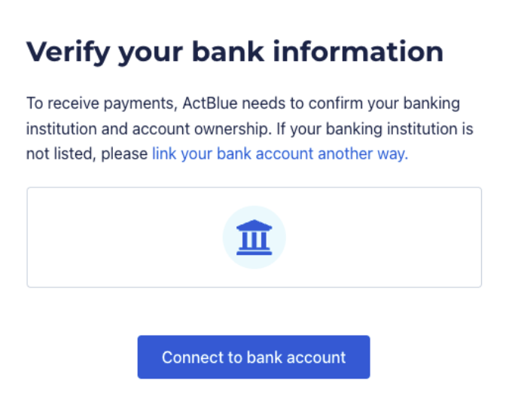Click the base of the bank icon
Viewport: 512px width, 420px height.
point(254,252)
